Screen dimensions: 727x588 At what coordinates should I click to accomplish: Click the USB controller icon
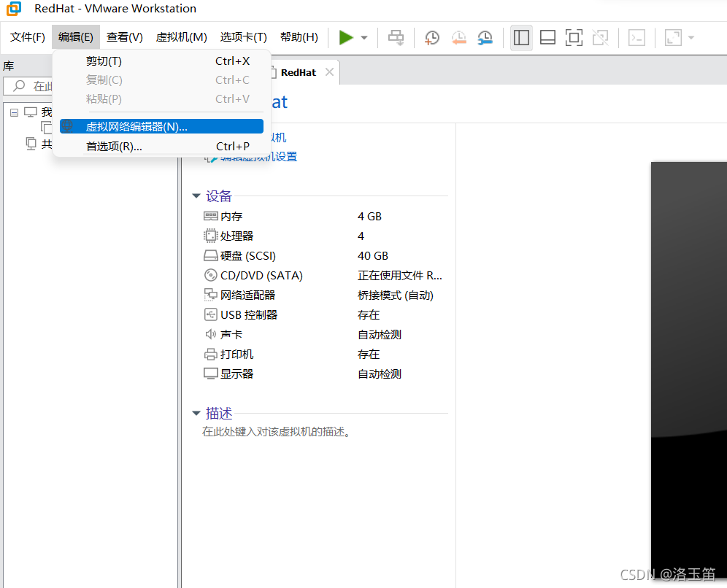click(210, 314)
